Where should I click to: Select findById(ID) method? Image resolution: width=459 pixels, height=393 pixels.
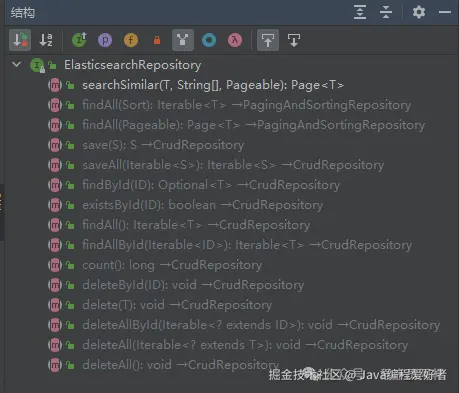click(211, 185)
